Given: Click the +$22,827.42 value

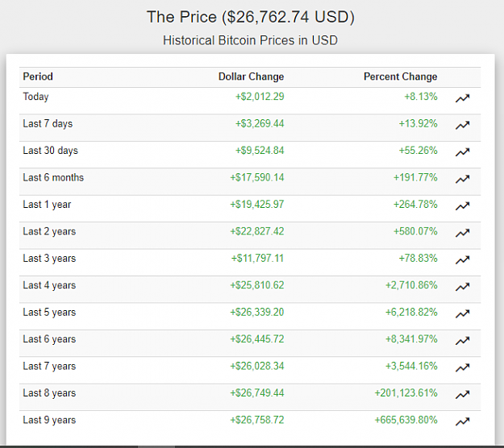Looking at the screenshot, I should 257,231.
